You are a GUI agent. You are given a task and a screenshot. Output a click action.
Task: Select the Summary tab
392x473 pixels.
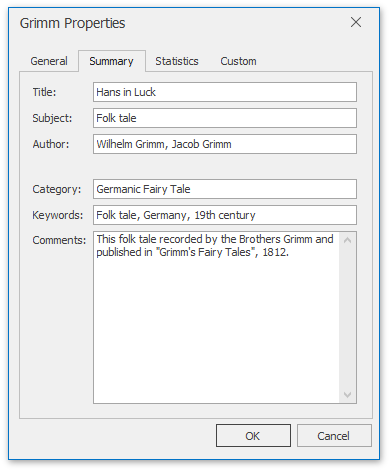[x=112, y=61]
